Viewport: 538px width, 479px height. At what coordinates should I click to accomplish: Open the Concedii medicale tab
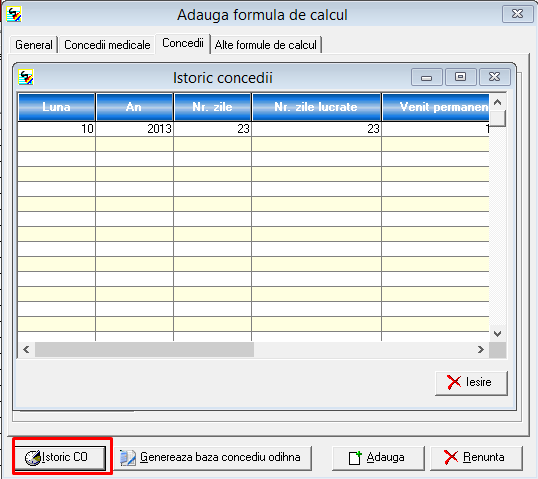[x=107, y=45]
